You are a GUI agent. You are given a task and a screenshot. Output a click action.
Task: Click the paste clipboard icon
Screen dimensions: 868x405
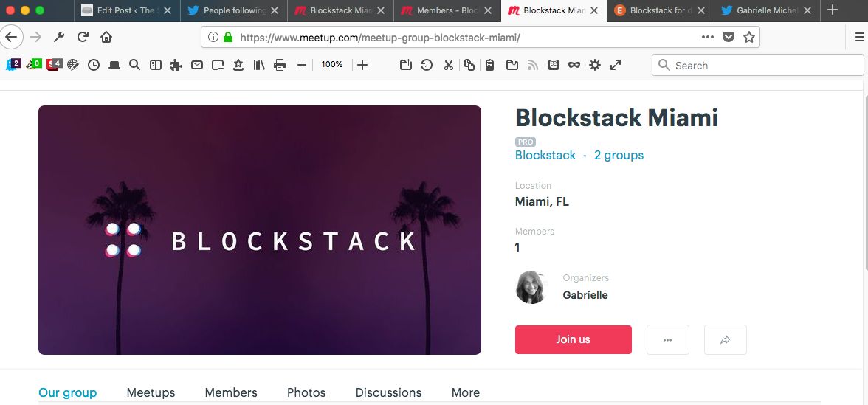(489, 65)
